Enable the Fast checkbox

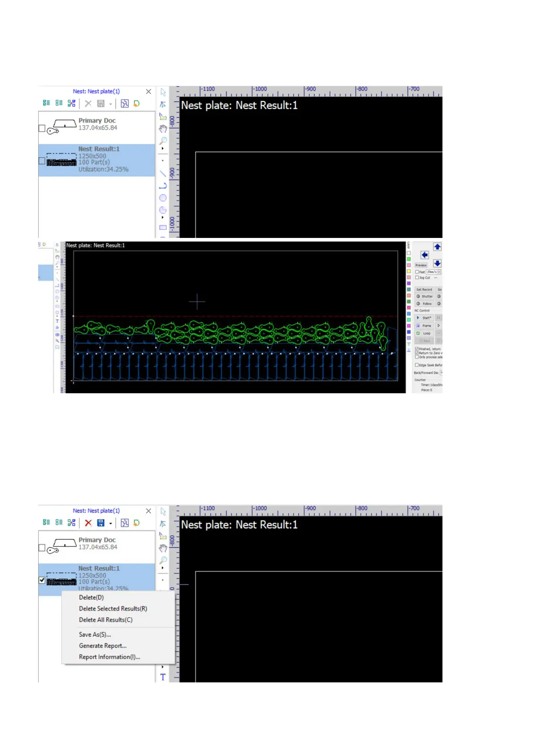(417, 272)
